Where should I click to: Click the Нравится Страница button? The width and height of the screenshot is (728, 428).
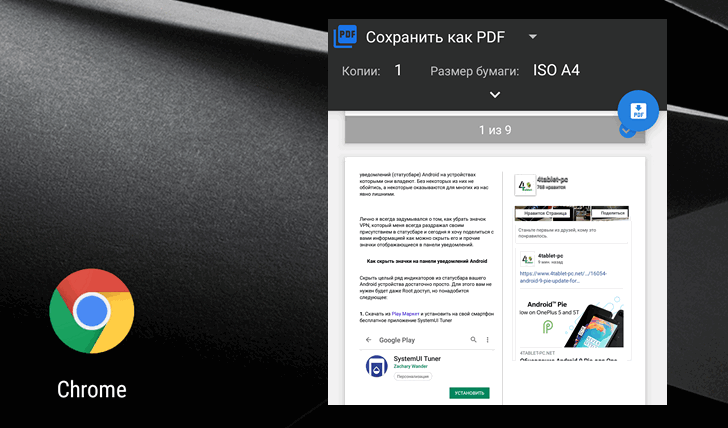pyautogui.click(x=544, y=213)
